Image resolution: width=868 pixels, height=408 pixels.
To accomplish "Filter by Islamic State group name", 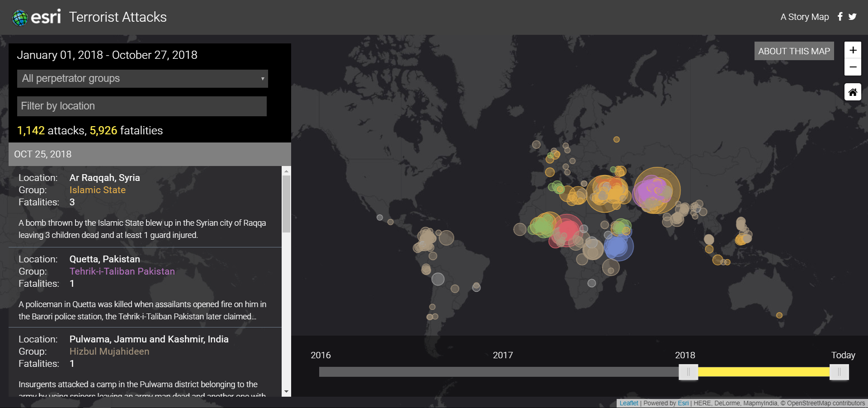I will 98,190.
